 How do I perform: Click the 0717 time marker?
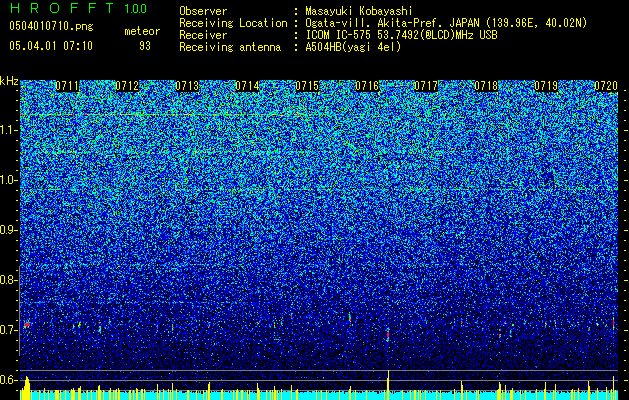426,86
